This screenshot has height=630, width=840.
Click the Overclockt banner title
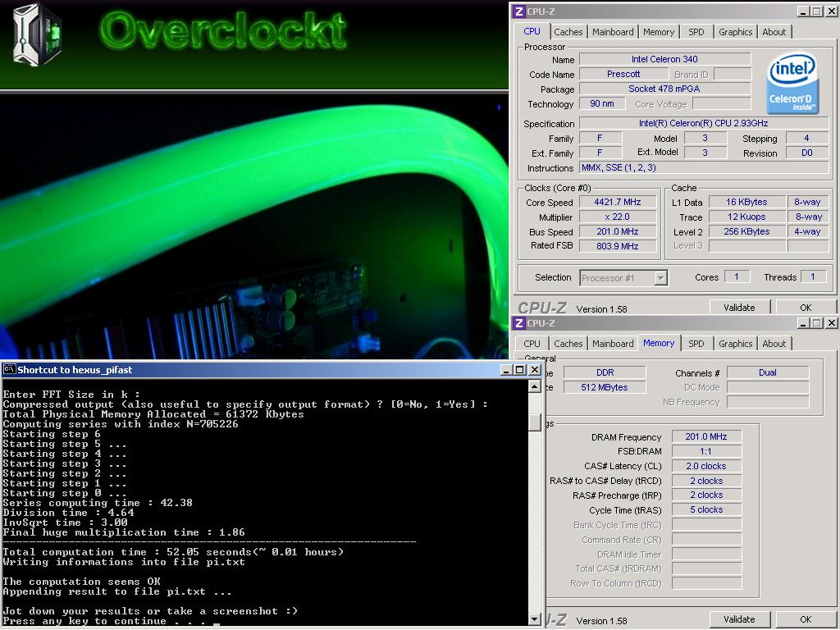click(x=223, y=31)
